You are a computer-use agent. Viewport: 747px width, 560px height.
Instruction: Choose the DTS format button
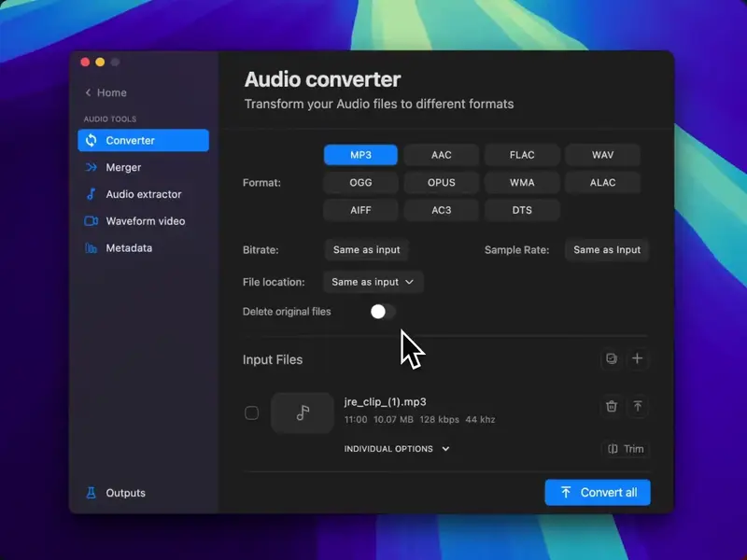click(522, 210)
